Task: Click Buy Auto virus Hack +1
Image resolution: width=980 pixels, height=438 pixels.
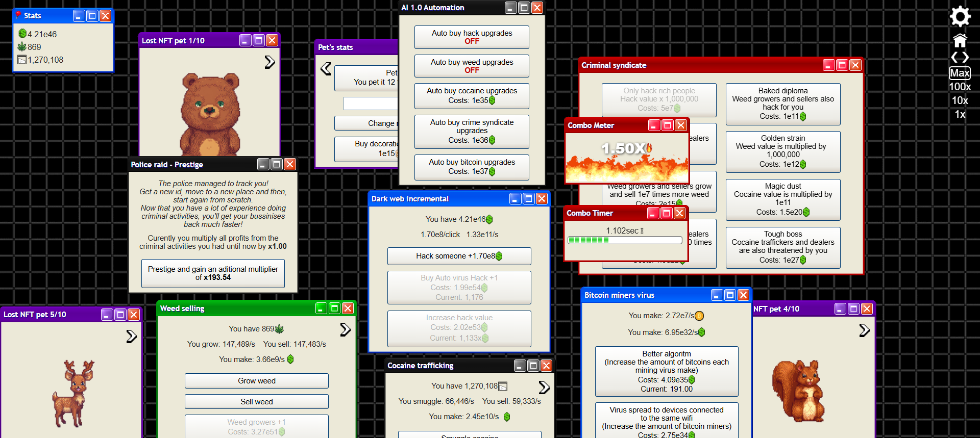Action: coord(459,288)
